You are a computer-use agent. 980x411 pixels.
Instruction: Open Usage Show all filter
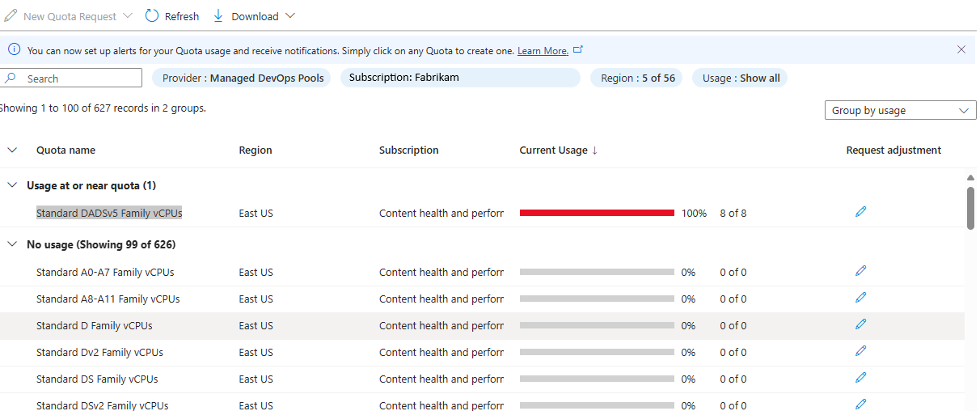click(740, 78)
